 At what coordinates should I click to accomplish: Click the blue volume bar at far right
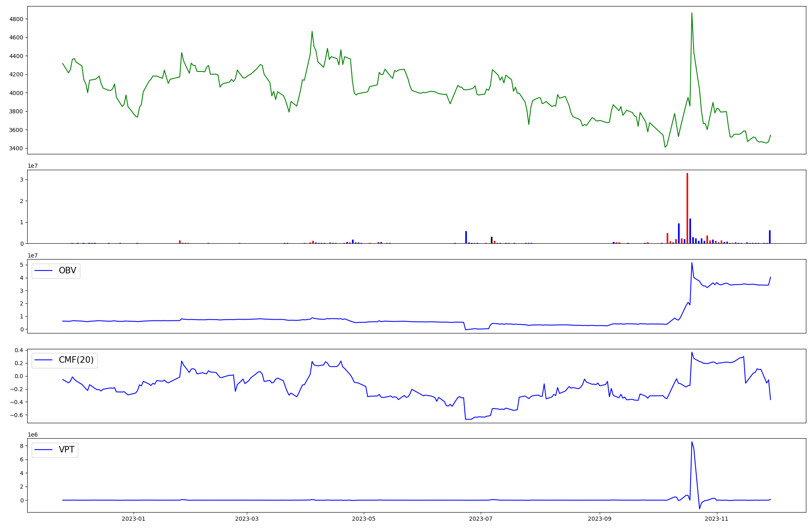(769, 237)
